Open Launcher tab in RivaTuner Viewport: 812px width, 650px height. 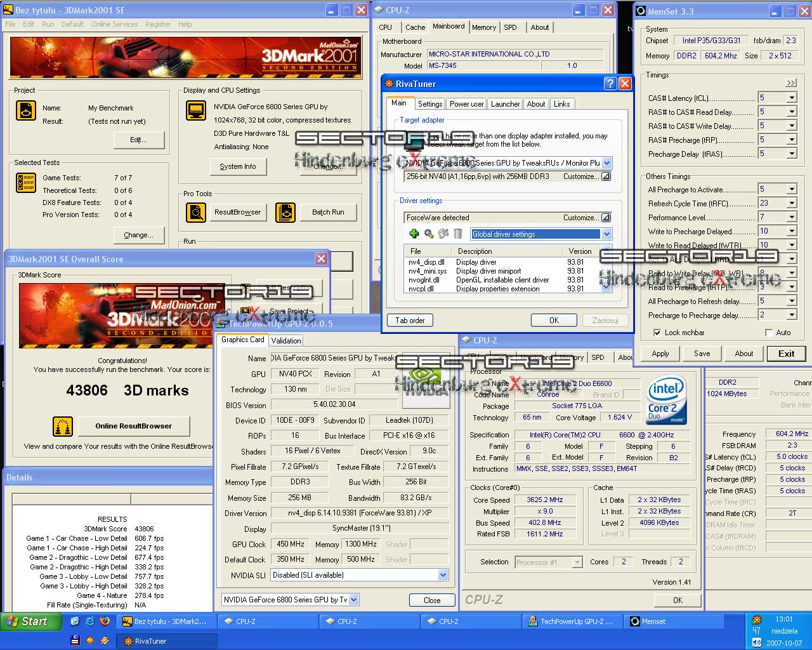506,104
